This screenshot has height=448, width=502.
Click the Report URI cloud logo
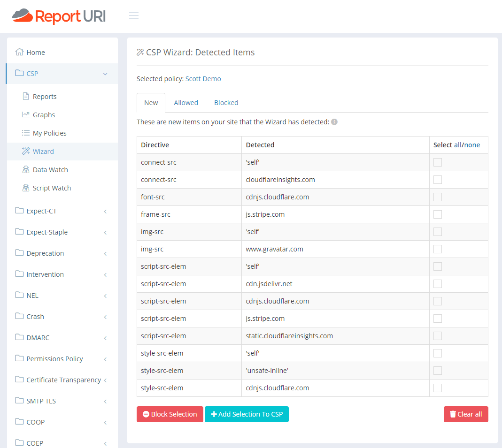click(x=23, y=16)
